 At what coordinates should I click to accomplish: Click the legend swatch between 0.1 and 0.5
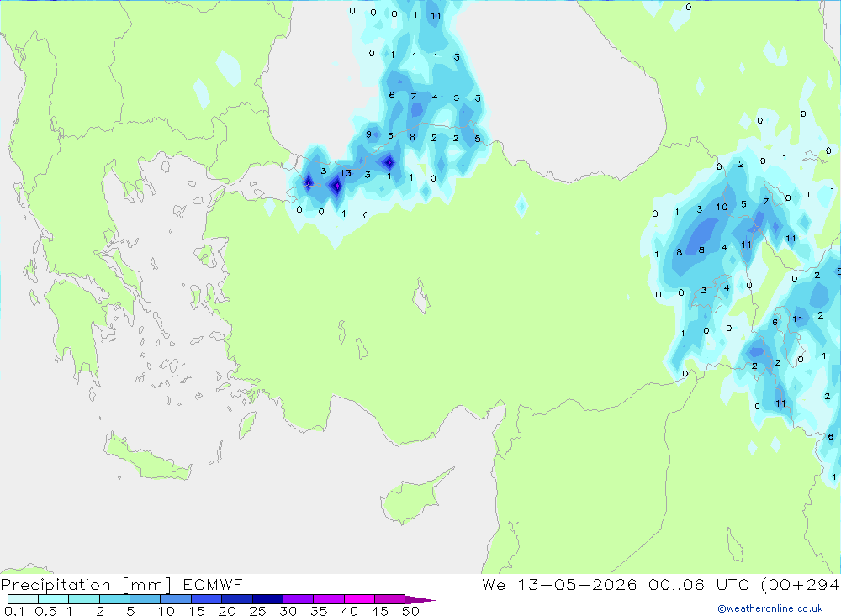tap(23, 599)
